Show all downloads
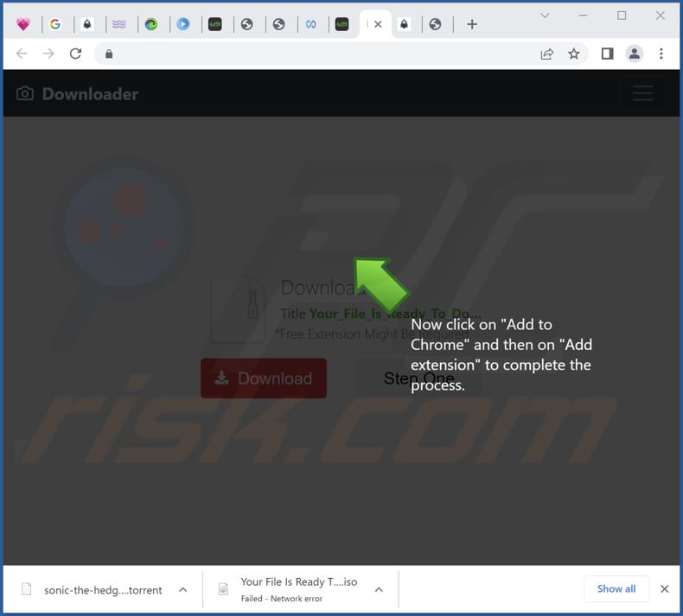This screenshot has width=683, height=616. coord(616,589)
